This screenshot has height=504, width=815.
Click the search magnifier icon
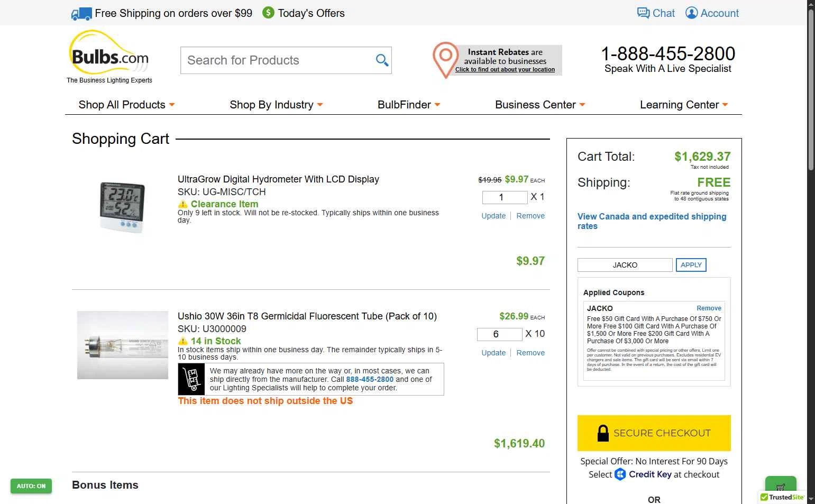(382, 60)
